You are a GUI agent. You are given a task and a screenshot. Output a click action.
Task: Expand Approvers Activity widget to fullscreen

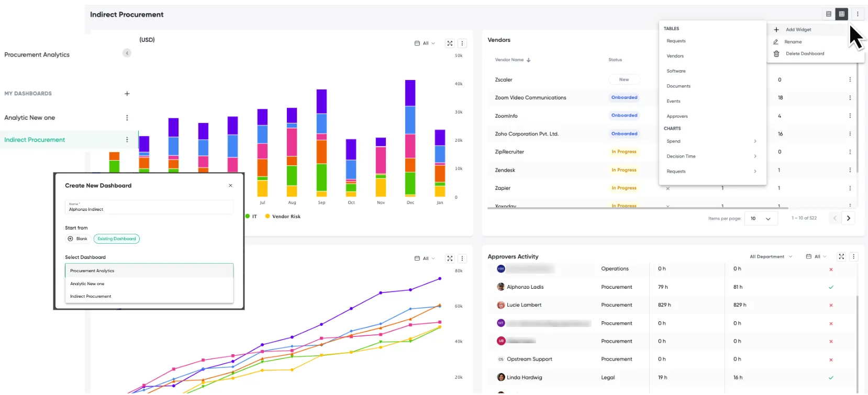point(841,256)
